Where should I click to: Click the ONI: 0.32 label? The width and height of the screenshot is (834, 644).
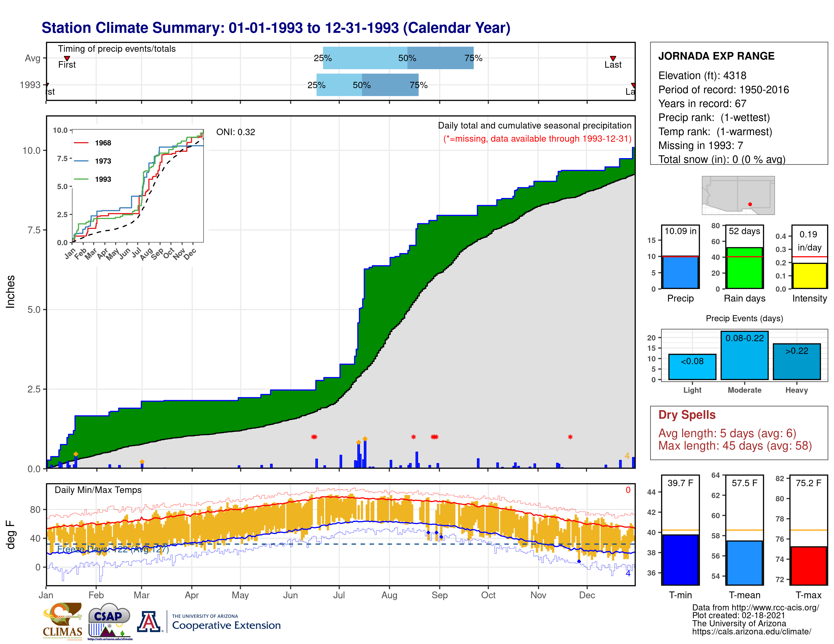pos(236,132)
